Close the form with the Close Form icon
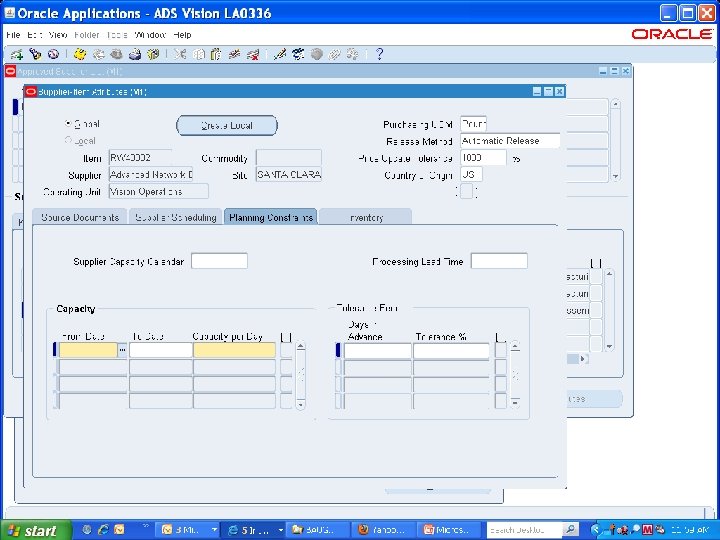 [153, 54]
